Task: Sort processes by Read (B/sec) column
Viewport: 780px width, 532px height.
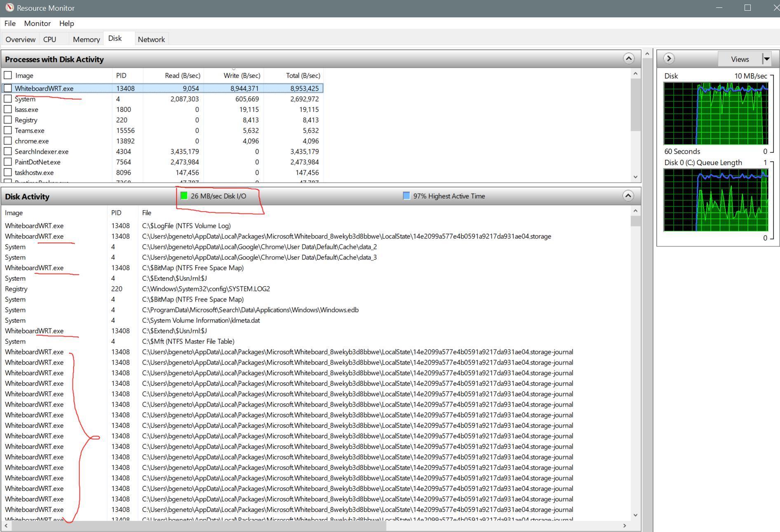Action: [173, 75]
